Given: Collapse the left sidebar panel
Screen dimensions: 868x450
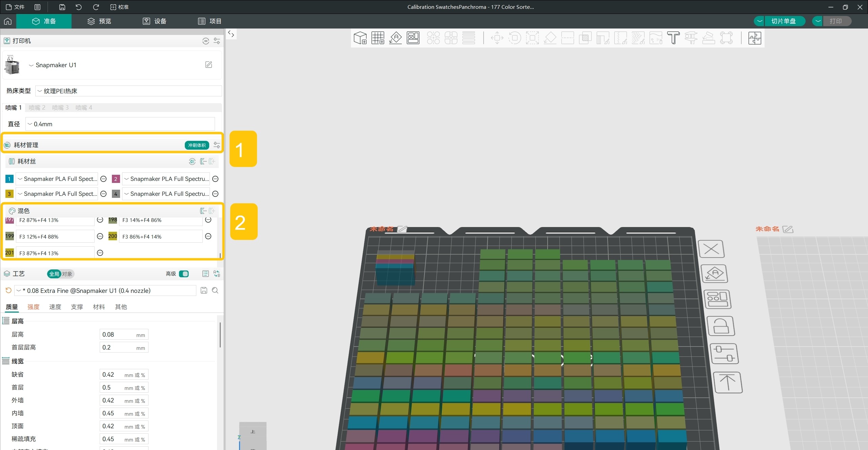Looking at the screenshot, I should (x=231, y=34).
